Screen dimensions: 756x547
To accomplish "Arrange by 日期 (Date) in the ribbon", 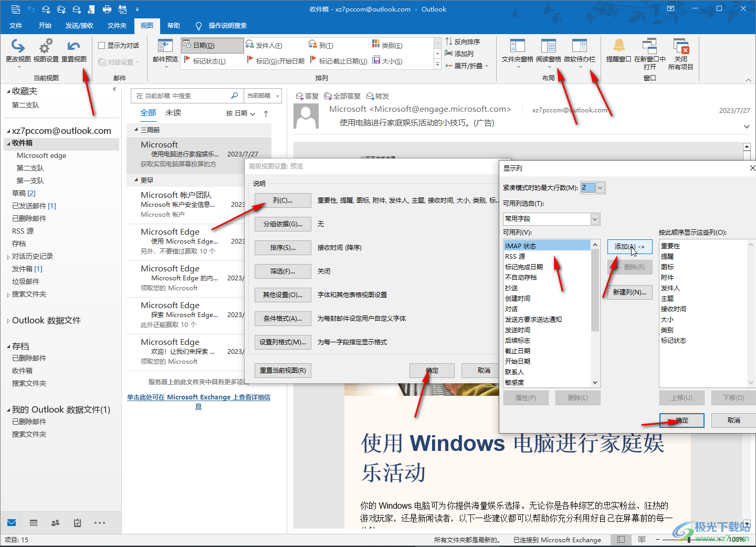I will 212,46.
